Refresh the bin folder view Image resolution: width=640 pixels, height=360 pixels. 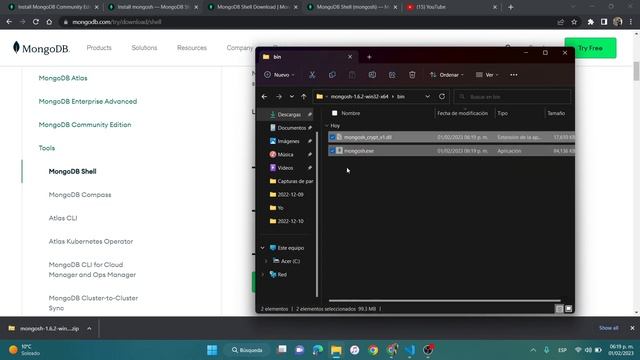442,97
